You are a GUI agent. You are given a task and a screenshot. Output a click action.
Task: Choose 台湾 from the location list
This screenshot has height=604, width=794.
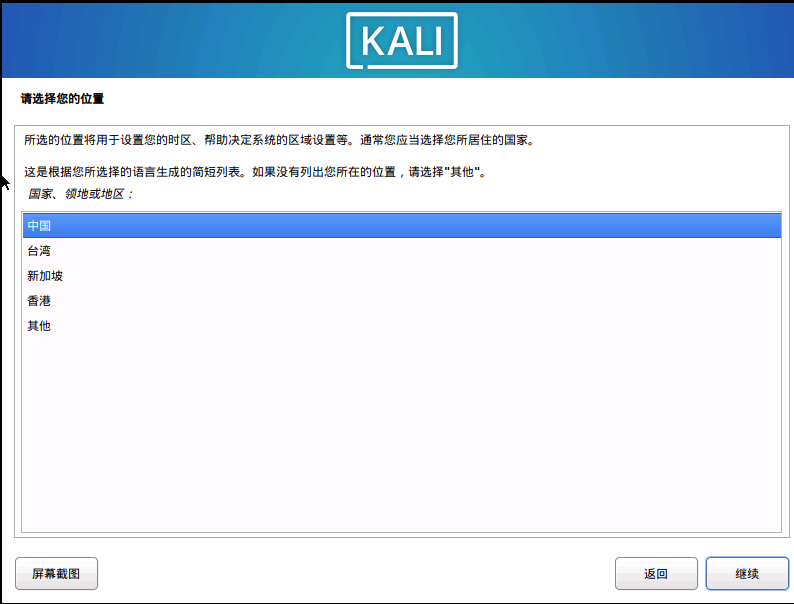(x=402, y=251)
